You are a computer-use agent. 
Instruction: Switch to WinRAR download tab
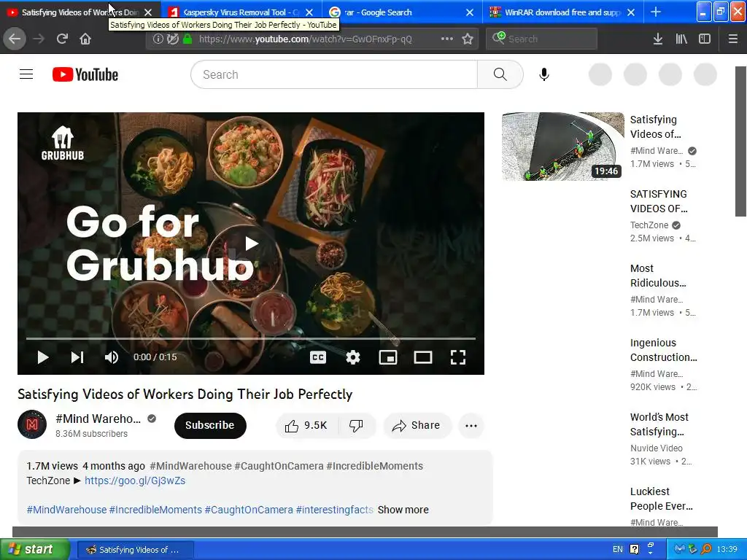point(562,12)
